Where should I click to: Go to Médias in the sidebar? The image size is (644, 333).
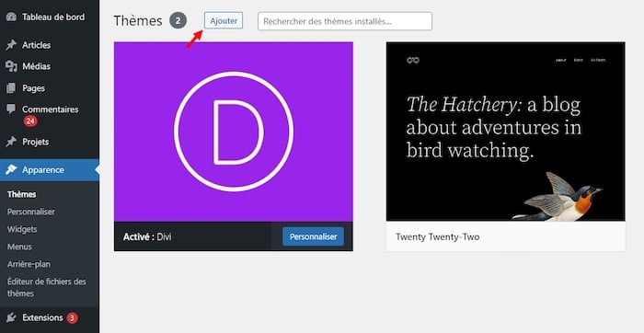tap(37, 66)
